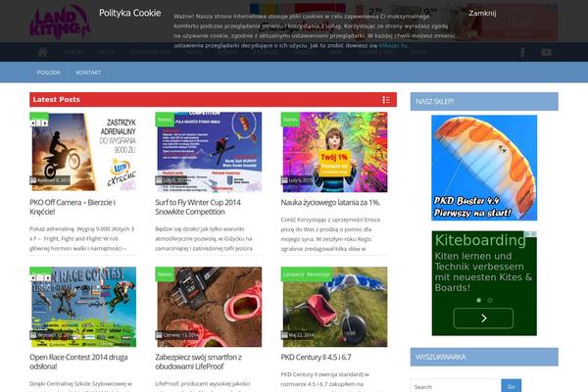The height and width of the screenshot is (392, 588).
Task: Open PKD Century II 4.5 i 6.7 title
Action: point(316,357)
